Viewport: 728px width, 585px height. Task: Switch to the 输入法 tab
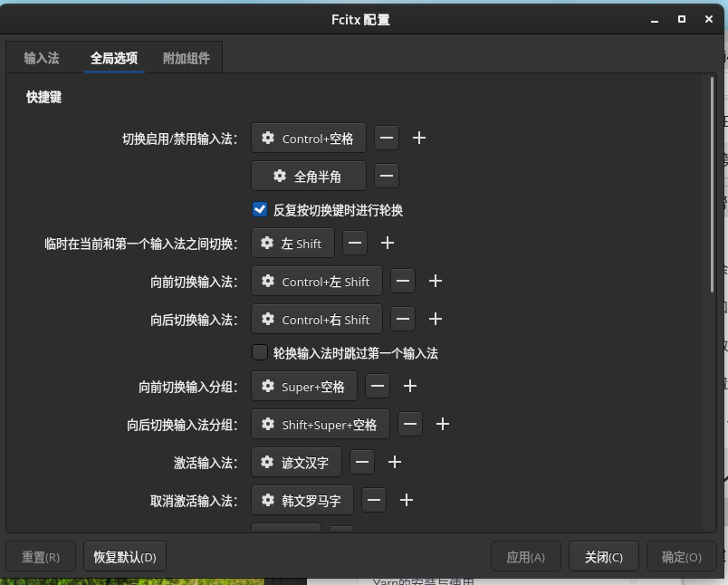pos(42,58)
